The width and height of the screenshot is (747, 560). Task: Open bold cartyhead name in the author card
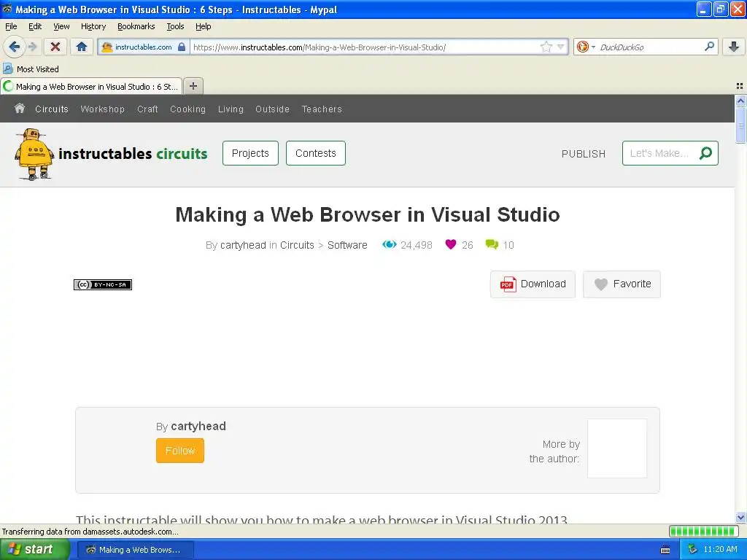point(198,426)
